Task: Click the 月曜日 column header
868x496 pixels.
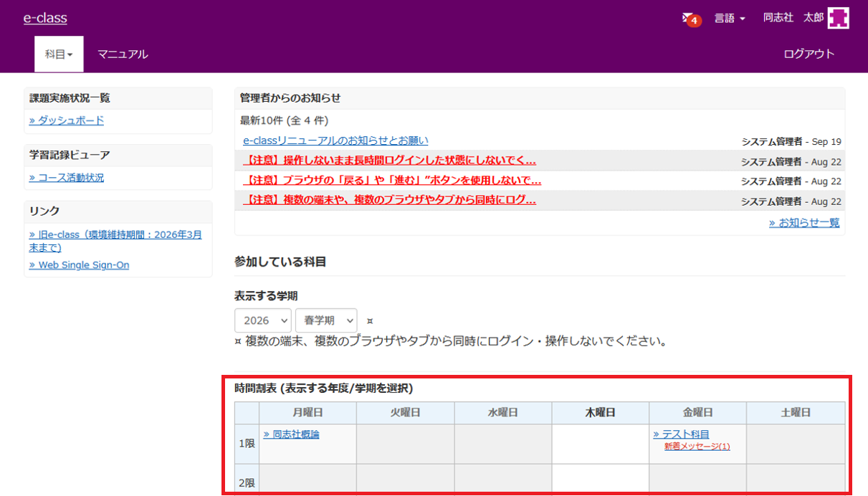Action: click(307, 413)
